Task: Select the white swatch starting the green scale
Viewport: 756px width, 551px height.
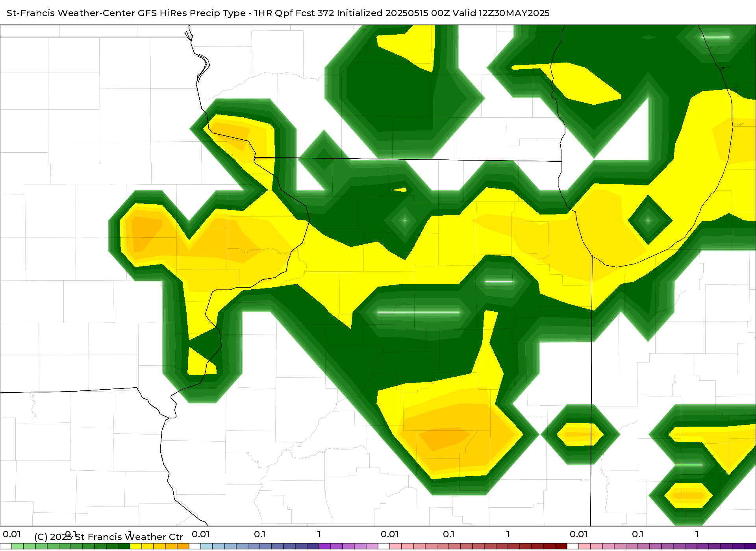Action: tap(6, 546)
